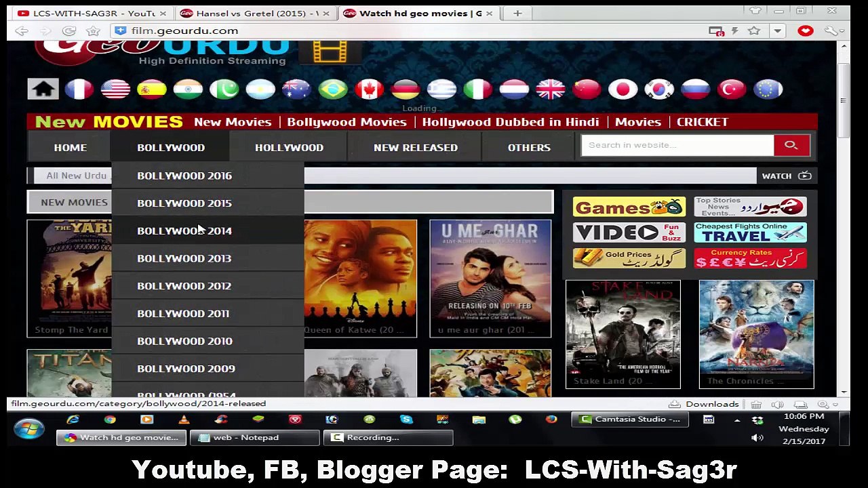868x488 pixels.
Task: Choose Bollywood 2011 from the dropdown
Action: pos(208,314)
